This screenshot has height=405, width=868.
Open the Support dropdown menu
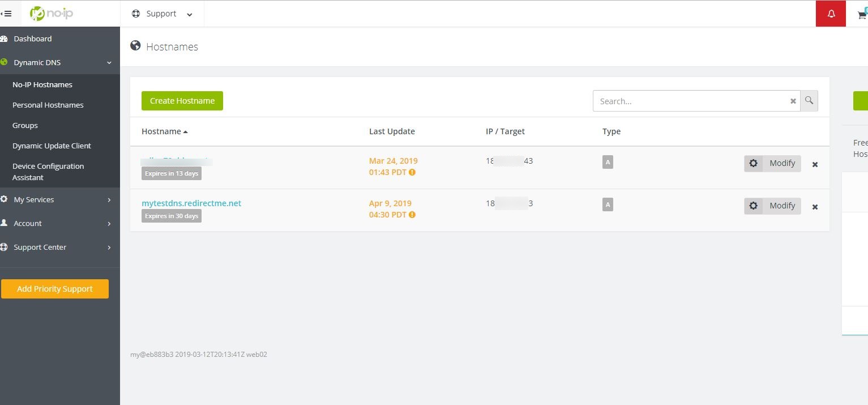[161, 13]
